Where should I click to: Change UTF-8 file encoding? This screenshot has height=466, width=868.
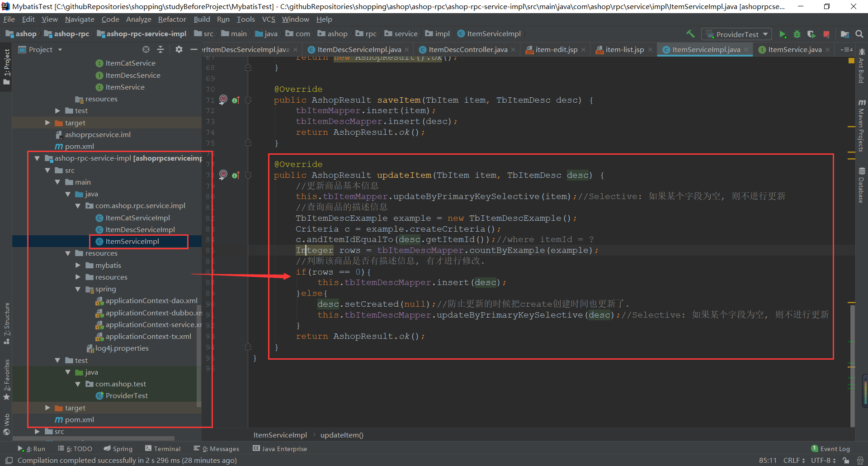click(x=823, y=460)
